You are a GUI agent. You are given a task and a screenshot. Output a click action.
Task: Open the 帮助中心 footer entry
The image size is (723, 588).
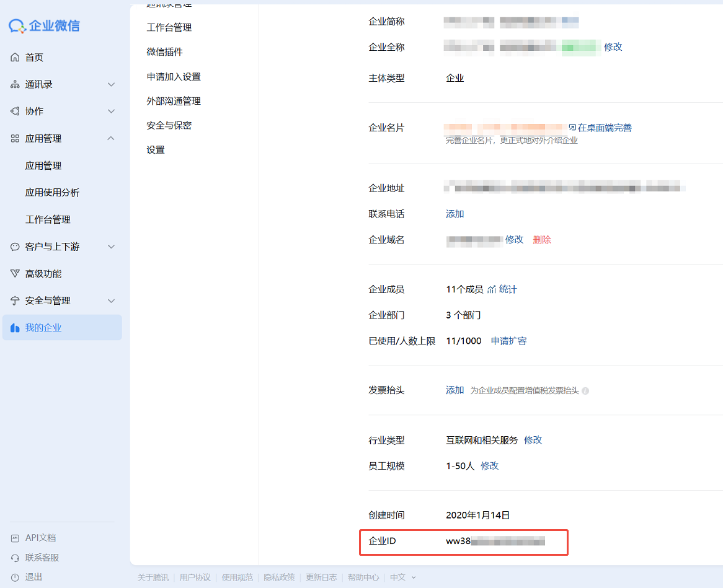point(363,577)
